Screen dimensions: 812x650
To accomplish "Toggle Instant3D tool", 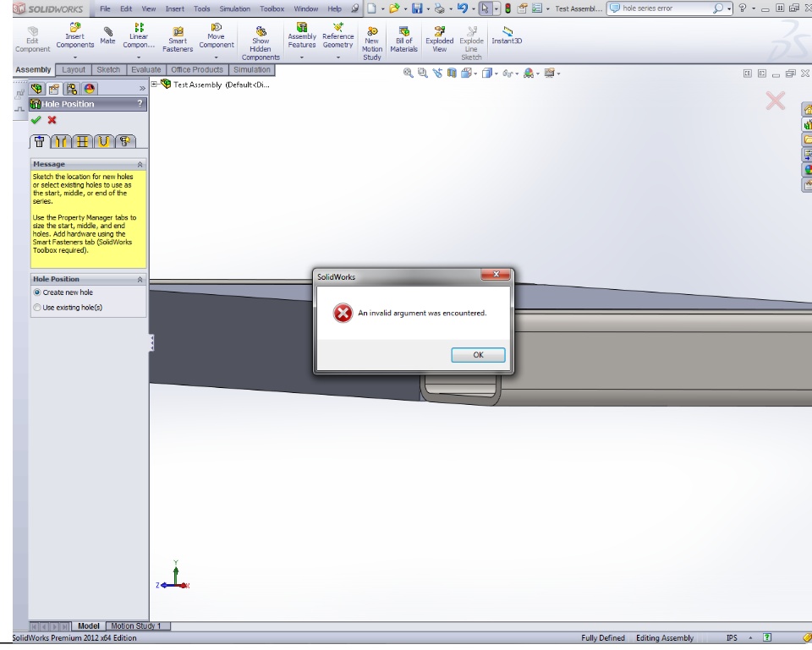I will coord(507,36).
